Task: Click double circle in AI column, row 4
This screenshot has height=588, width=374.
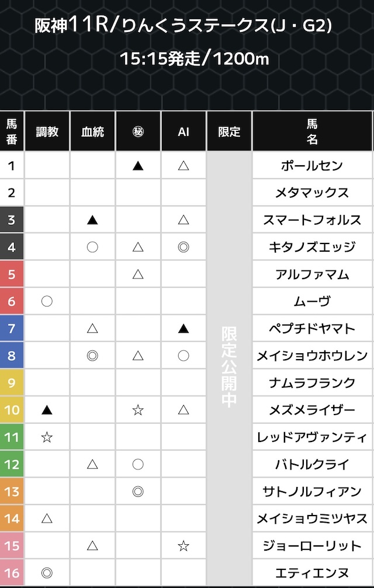Action: (x=183, y=247)
